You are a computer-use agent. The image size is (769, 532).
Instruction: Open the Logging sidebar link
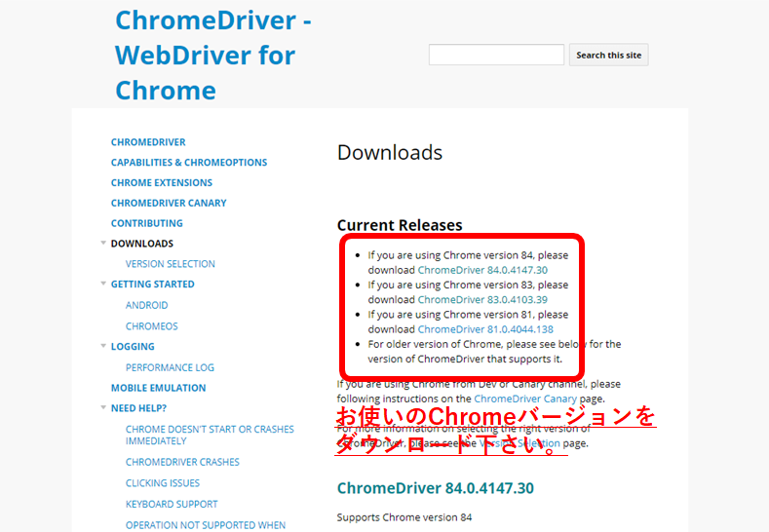coord(133,347)
